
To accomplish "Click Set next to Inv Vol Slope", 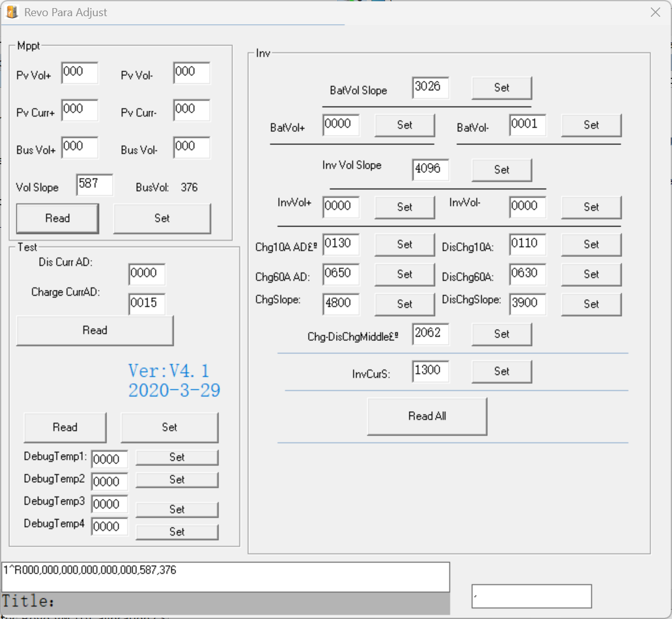I will pos(502,170).
